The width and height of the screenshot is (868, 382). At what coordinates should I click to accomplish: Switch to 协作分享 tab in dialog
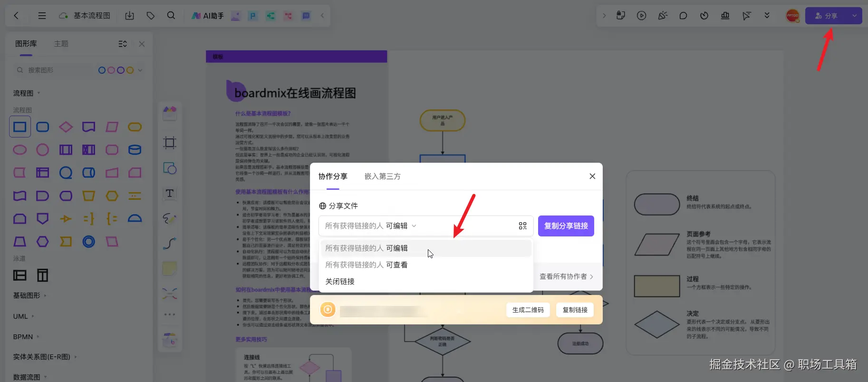pyautogui.click(x=333, y=176)
